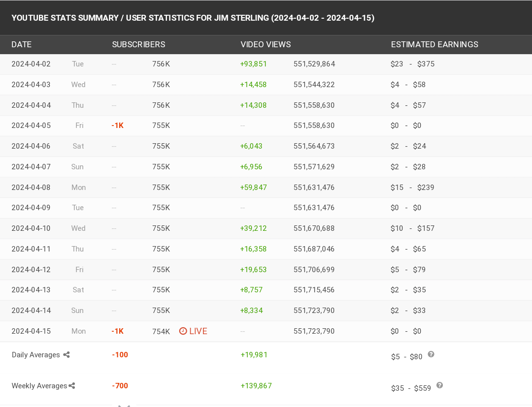This screenshot has width=532, height=407.
Task: Click earnings range $10 - $157
Action: [412, 228]
